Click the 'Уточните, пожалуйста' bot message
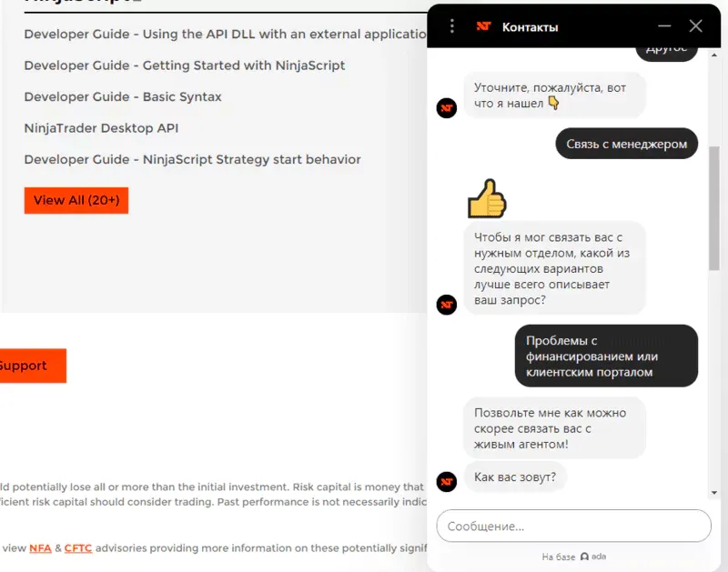Image resolution: width=728 pixels, height=572 pixels. (x=554, y=95)
